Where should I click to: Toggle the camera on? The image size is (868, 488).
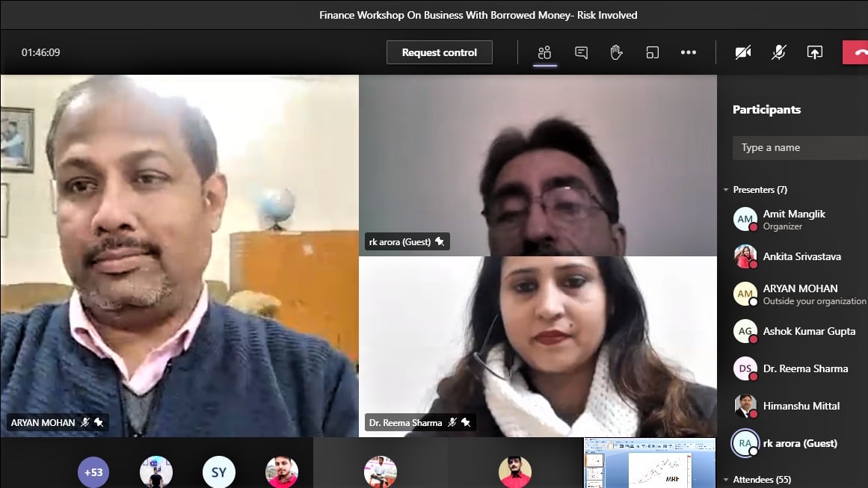742,52
